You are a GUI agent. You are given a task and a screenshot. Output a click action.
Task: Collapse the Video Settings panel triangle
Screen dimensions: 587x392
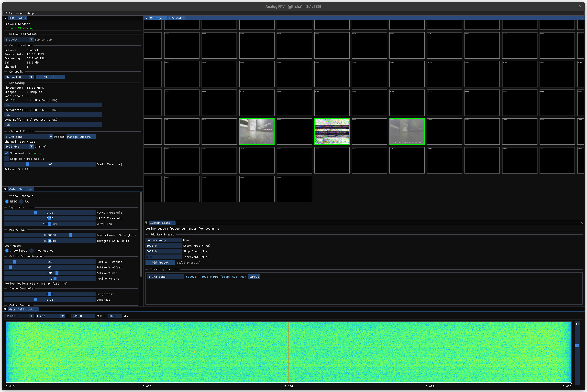click(5, 189)
